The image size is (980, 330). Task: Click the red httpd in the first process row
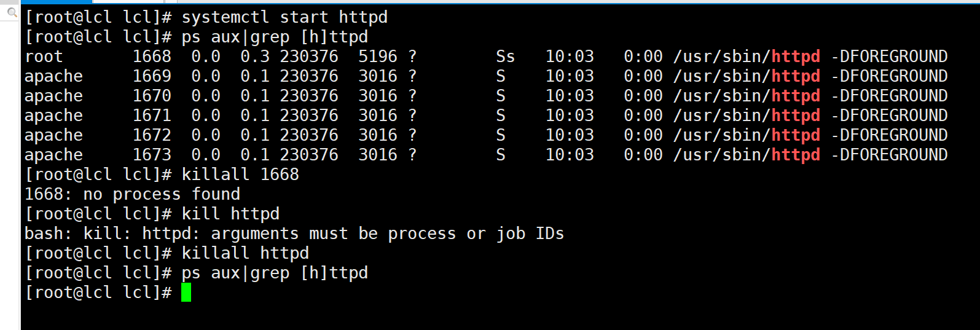tap(796, 57)
